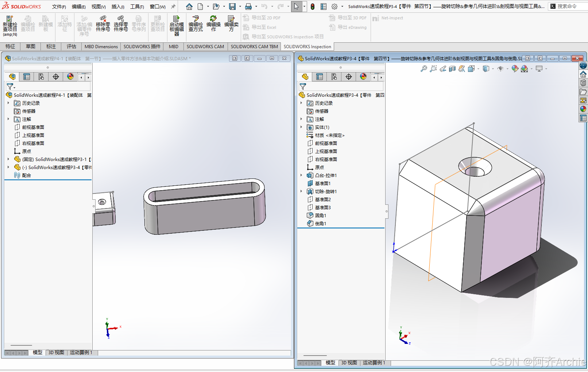Click the Print icon in the top toolbar
Screen dimensions: 588x372
(x=248, y=7)
